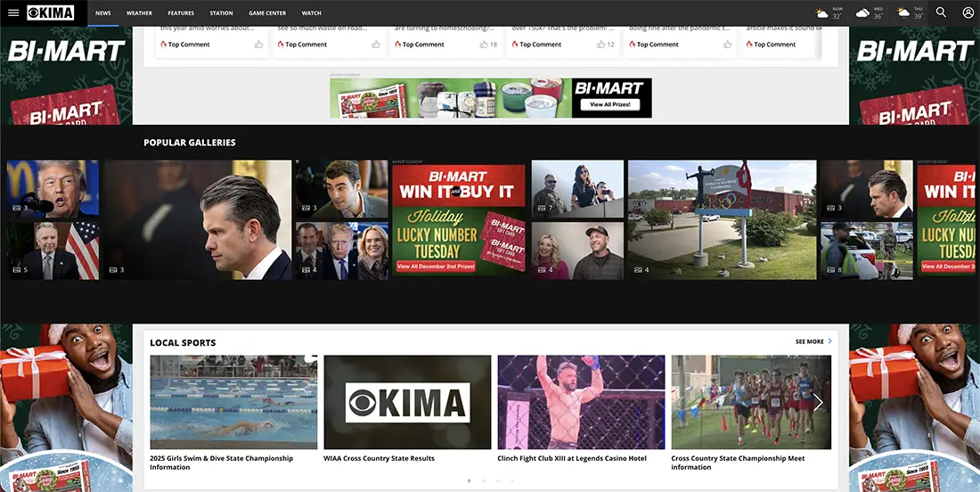The width and height of the screenshot is (980, 492).
Task: Open the pool swimmers thumbnail in Local Sports
Action: tap(233, 402)
